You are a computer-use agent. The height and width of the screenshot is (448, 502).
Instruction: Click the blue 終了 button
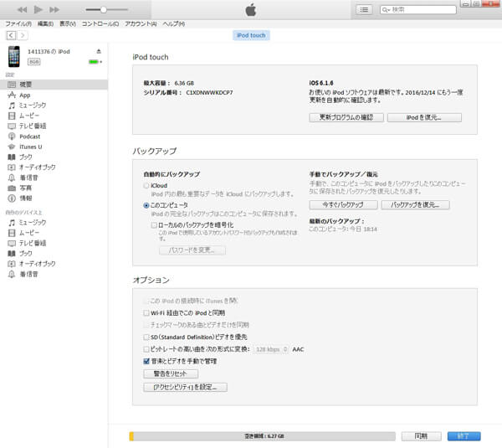464,436
